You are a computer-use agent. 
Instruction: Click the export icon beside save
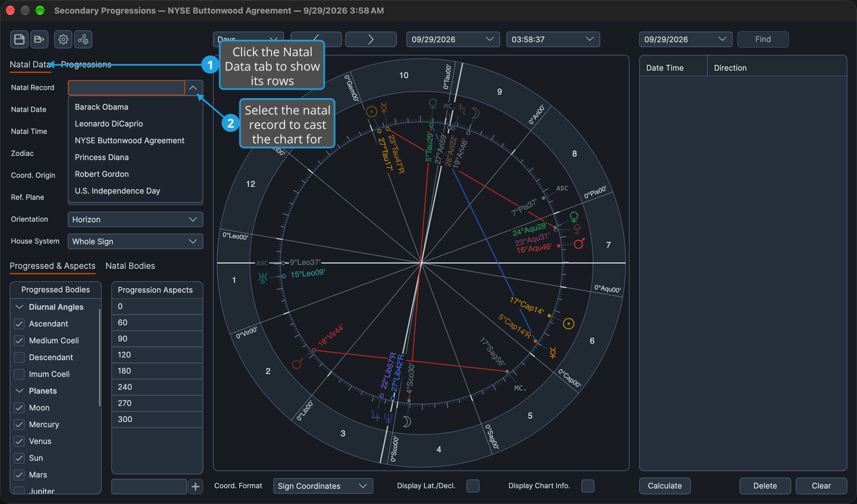coord(39,39)
